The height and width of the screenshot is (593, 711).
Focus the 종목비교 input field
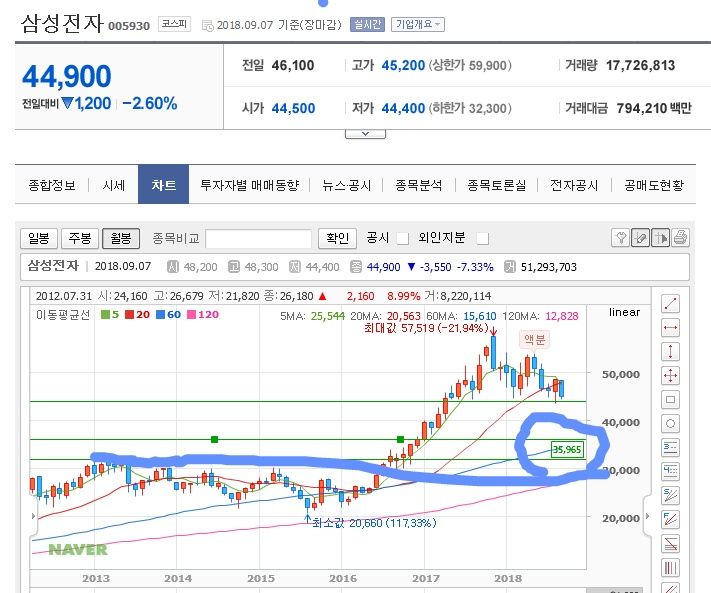point(258,238)
